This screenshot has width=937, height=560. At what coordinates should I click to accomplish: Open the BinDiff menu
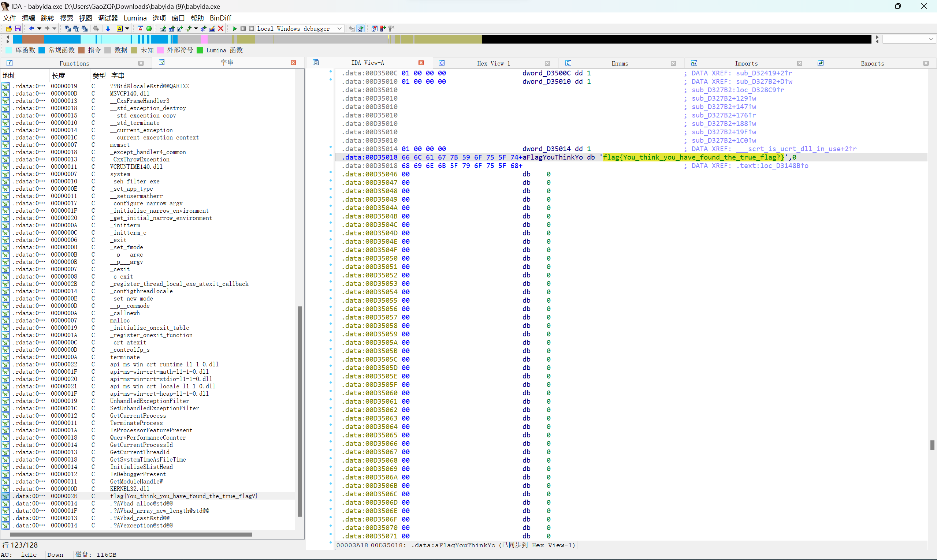[x=220, y=18]
